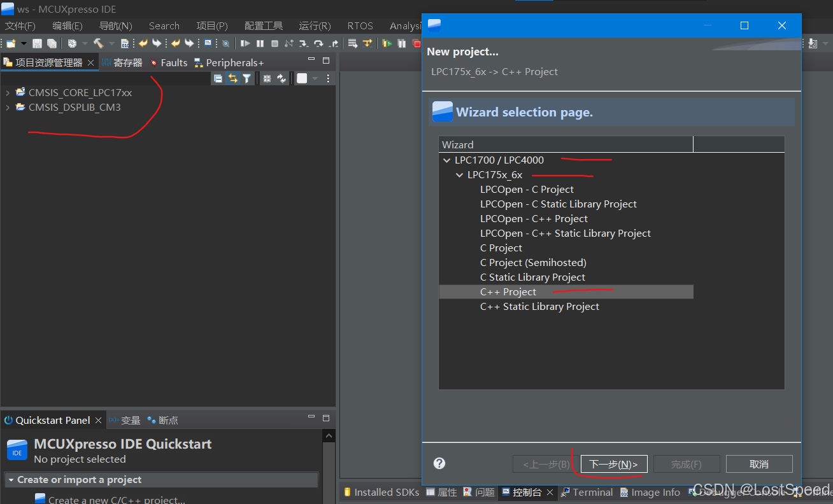This screenshot has width=833, height=504.
Task: Click the binary file 010 toolbar icon
Action: click(x=125, y=43)
